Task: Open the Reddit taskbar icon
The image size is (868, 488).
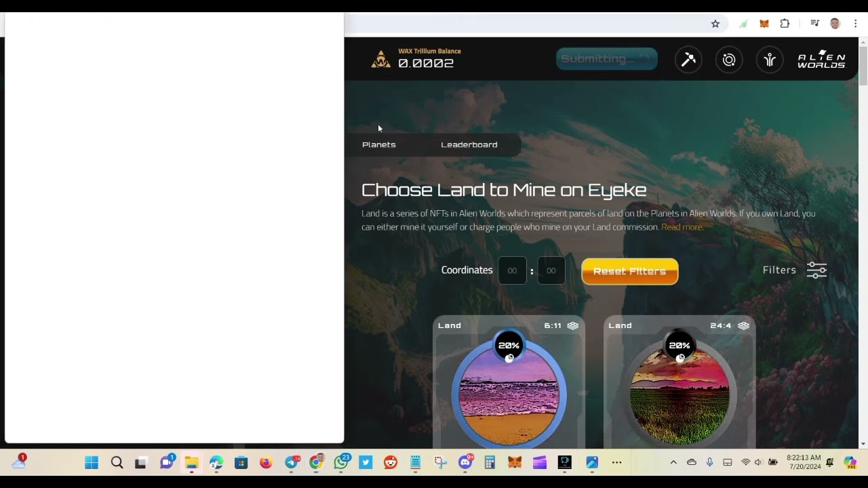Action: click(x=391, y=463)
